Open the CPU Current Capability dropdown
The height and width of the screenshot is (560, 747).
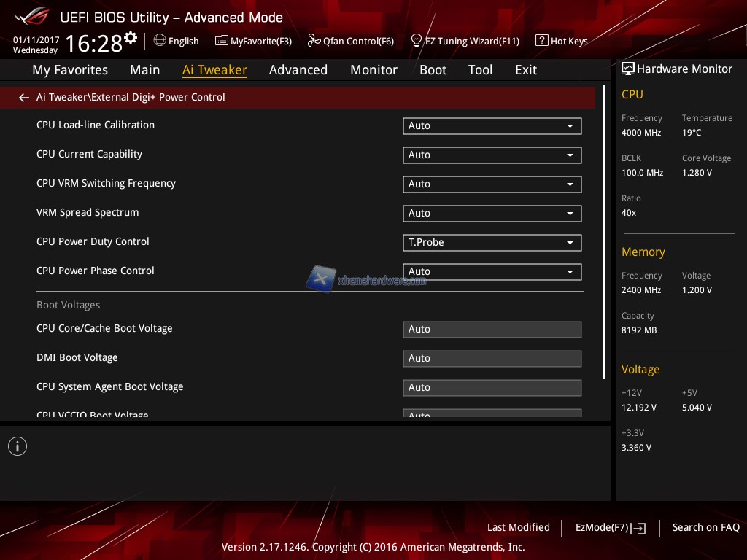click(x=492, y=155)
